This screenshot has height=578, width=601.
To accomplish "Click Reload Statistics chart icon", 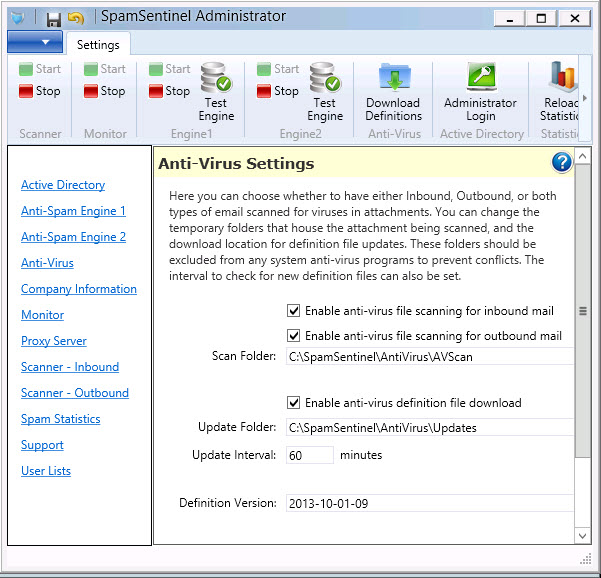I will (x=559, y=92).
